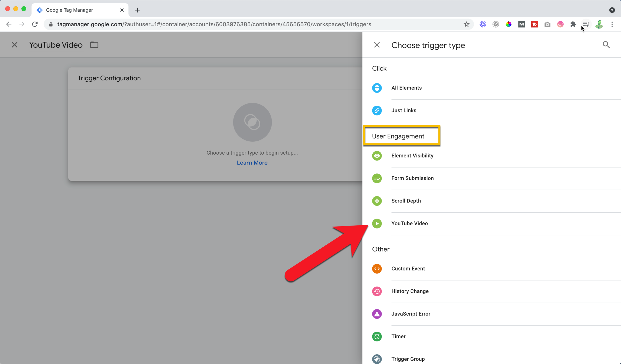This screenshot has width=621, height=364.
Task: Edit the YouTube Video trigger name field
Action: pyautogui.click(x=56, y=45)
